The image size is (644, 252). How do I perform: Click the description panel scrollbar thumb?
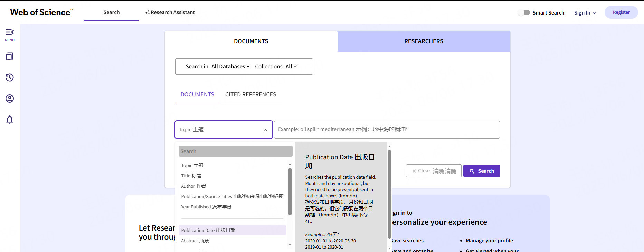pyautogui.click(x=389, y=194)
